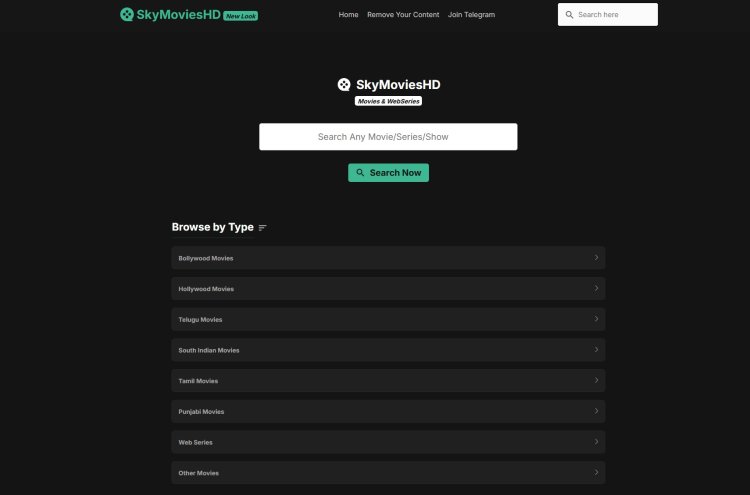The width and height of the screenshot is (750, 495).
Task: Click the magnifier icon in header search
Action: coord(569,15)
